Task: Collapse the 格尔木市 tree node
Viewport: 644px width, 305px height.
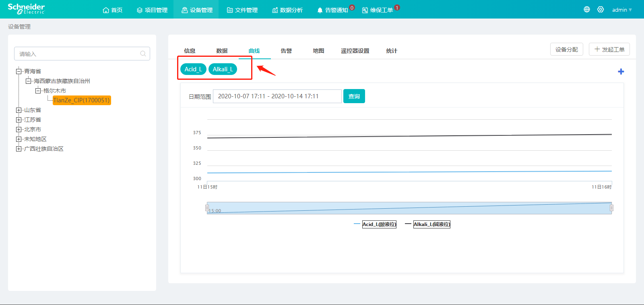Action: pyautogui.click(x=38, y=91)
